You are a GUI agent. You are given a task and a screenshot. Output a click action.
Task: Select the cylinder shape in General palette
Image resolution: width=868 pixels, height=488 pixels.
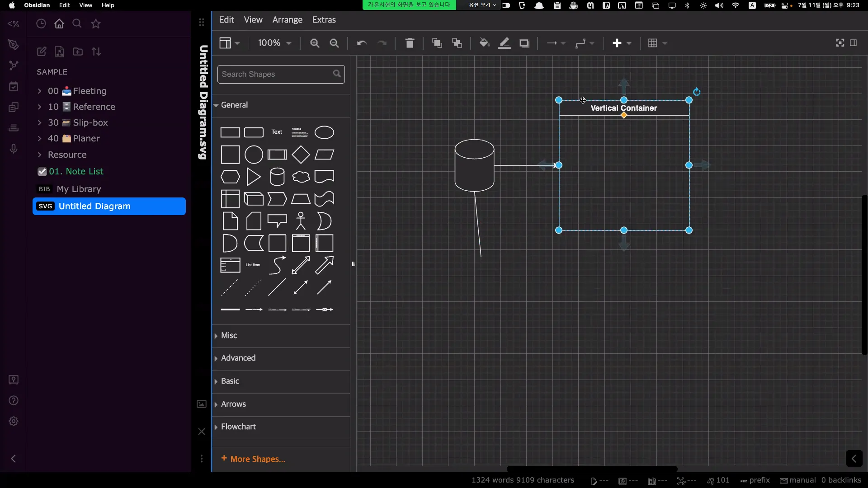pos(277,177)
